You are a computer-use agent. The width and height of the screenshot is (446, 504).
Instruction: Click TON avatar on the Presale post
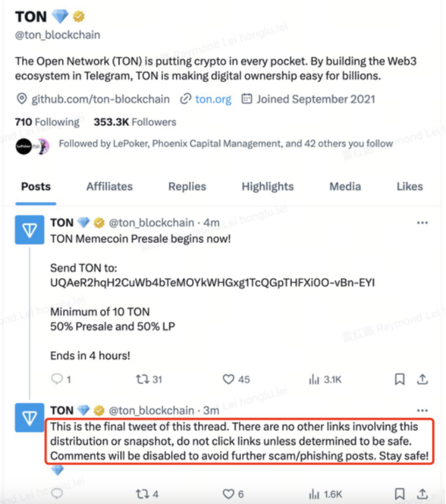pyautogui.click(x=29, y=230)
